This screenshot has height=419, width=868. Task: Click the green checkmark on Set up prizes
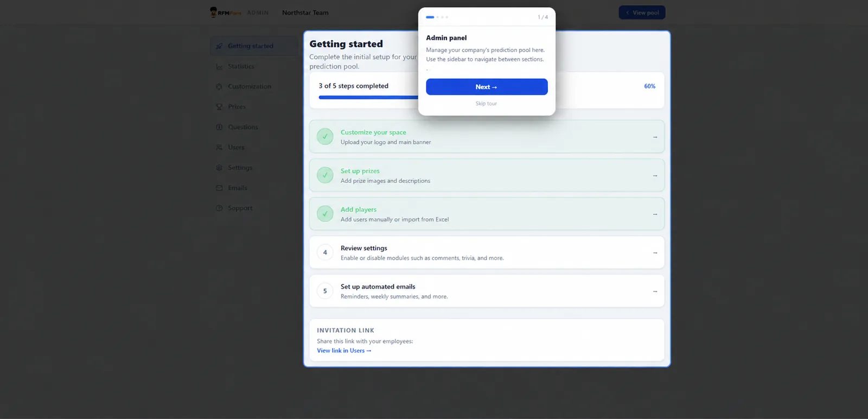pos(325,175)
